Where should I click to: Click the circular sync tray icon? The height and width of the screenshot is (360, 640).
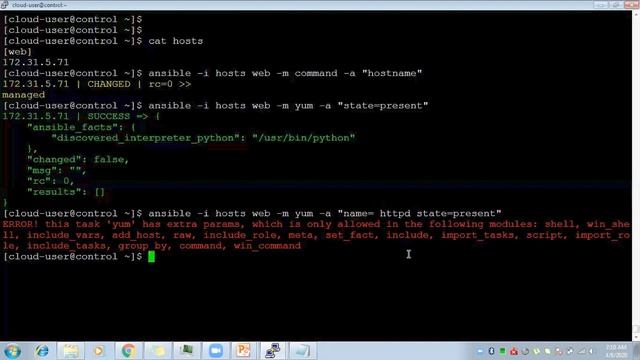(x=525, y=351)
